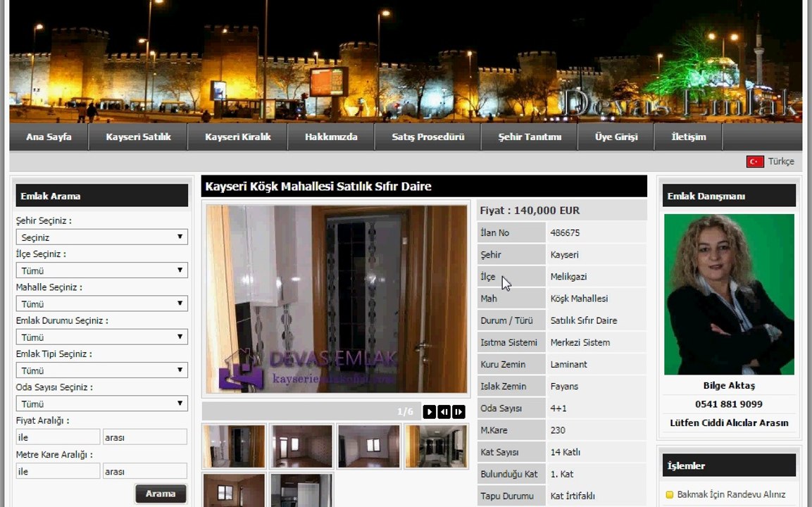Click Satılık Sıfır Daire status value
Viewport: 812px width, 507px height.
click(584, 320)
